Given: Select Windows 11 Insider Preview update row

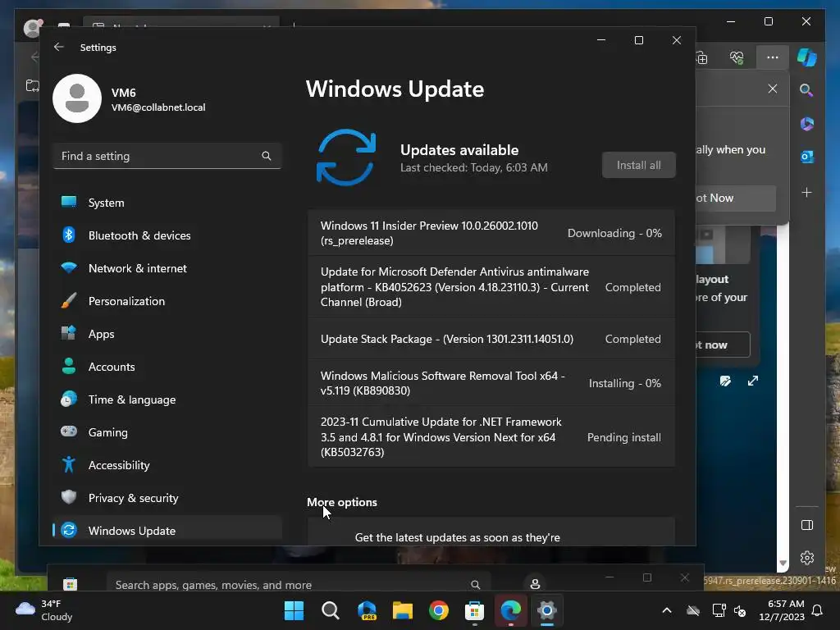Looking at the screenshot, I should (491, 233).
